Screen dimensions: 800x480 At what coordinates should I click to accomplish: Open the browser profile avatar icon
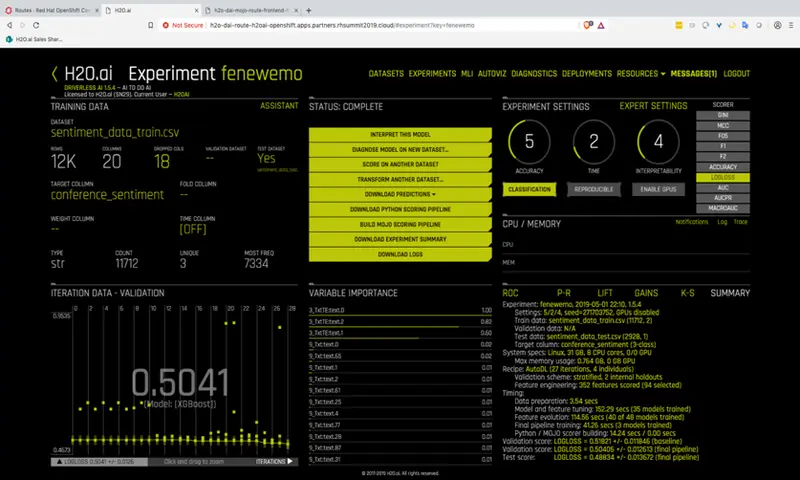[777, 25]
